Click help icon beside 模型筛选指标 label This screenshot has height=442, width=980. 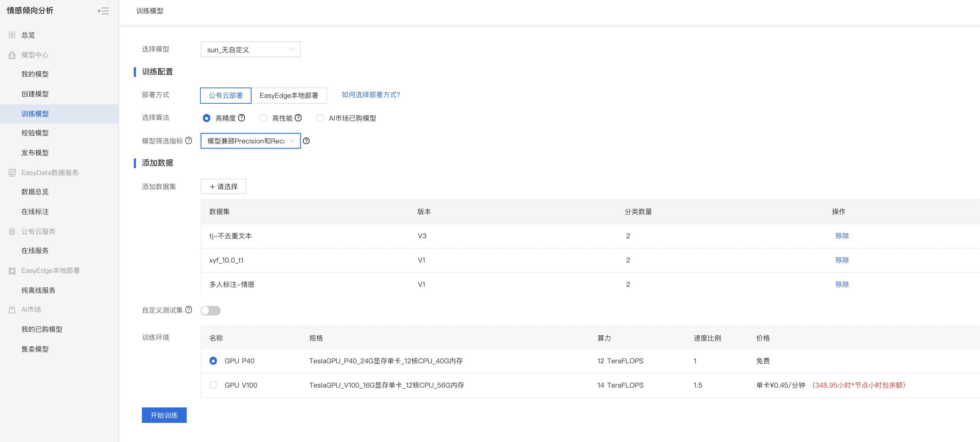pyautogui.click(x=189, y=140)
